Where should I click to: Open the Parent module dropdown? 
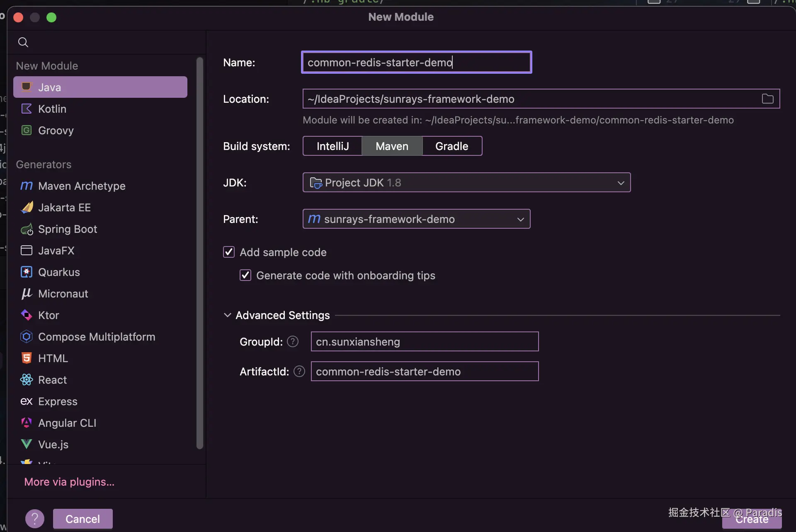point(416,219)
